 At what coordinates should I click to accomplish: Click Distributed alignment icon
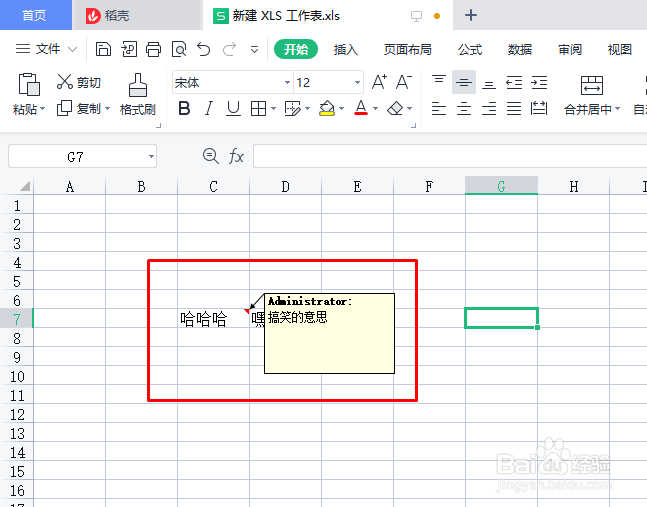coord(539,108)
